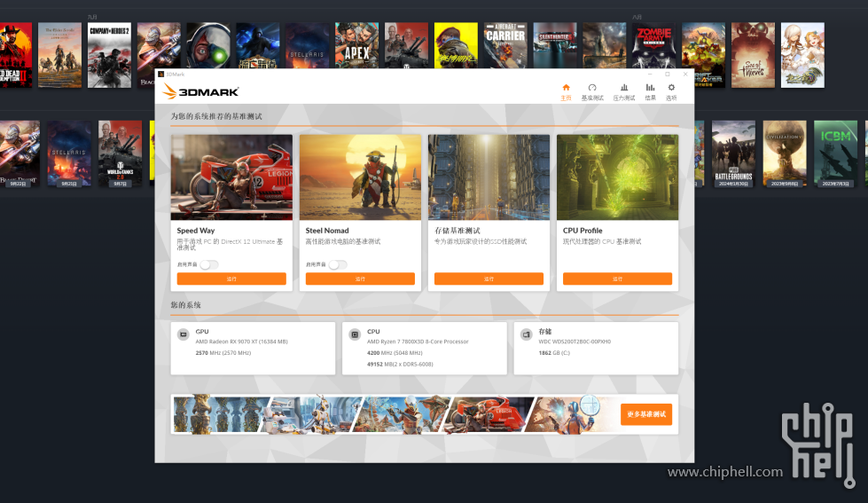Click the GPU chip icon in system info
The height and width of the screenshot is (503, 868).
[183, 335]
